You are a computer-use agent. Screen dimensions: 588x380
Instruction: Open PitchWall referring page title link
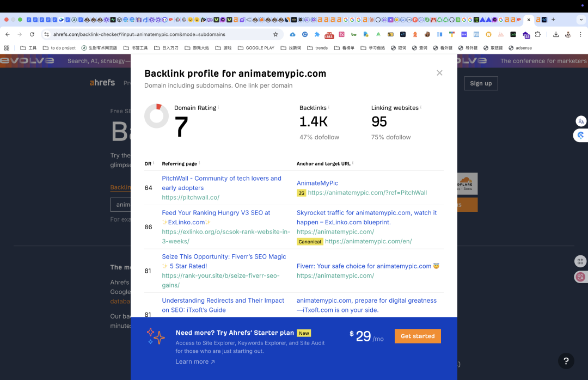221,183
